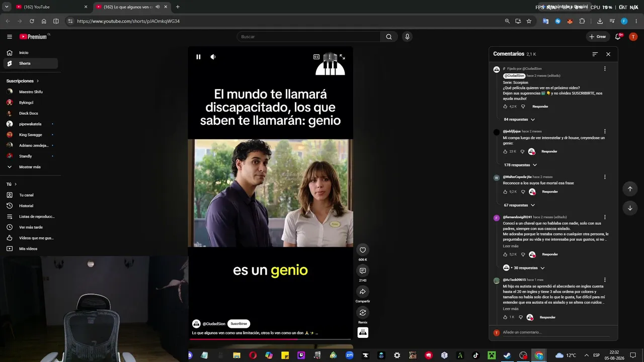644x362 pixels.
Task: Like the WalterCepeda comment with 9,2 K
Action: tap(505, 192)
